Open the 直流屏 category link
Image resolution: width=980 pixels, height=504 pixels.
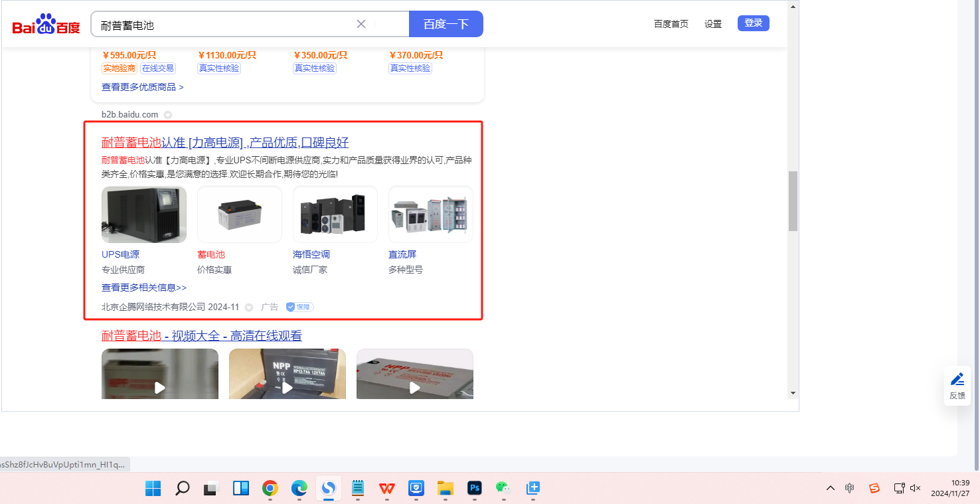[x=402, y=254]
